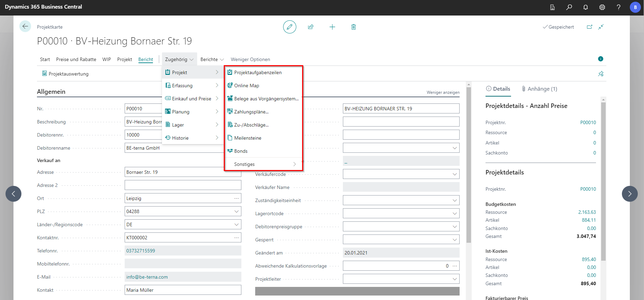
Task: Click the main form vertical scrollbar
Action: tap(469, 166)
